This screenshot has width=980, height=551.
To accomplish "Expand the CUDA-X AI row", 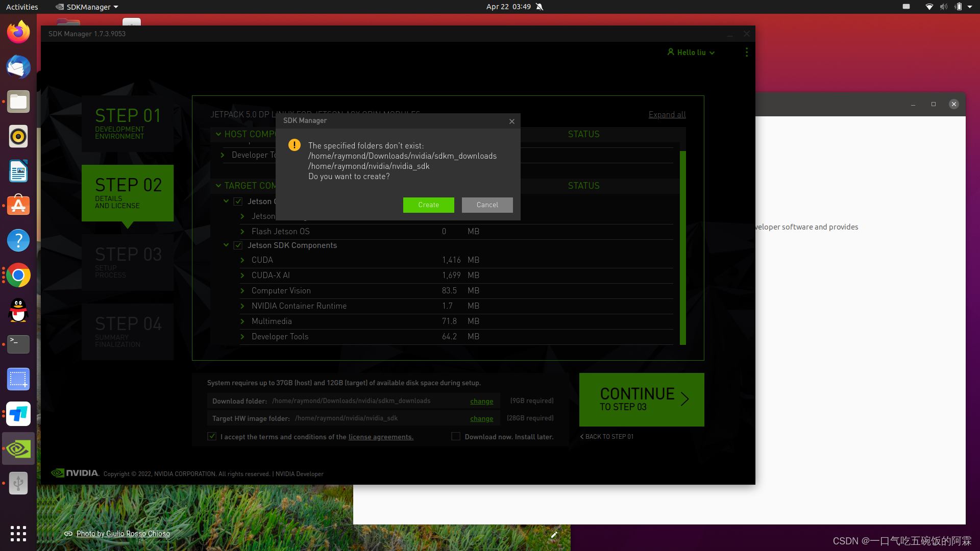I will pyautogui.click(x=242, y=275).
